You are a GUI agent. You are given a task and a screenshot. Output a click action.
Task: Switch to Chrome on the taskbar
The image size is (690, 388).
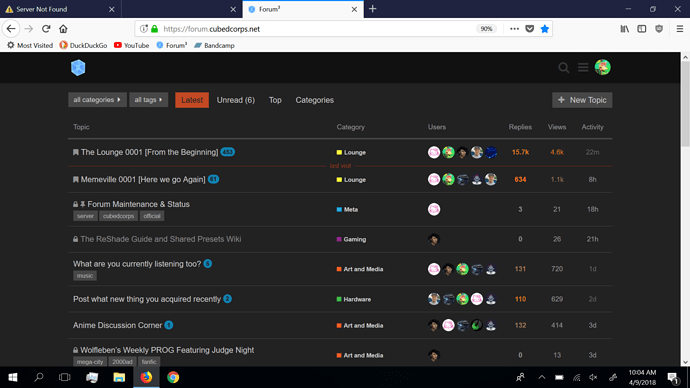[x=173, y=377]
